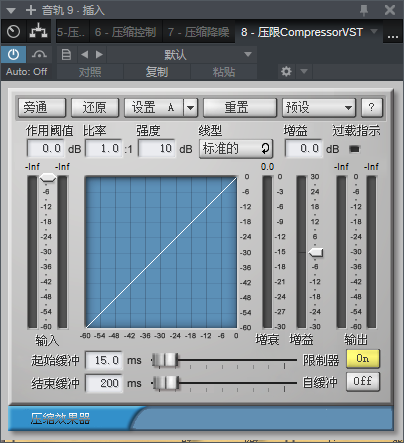Click the 作用阈值 threshold value field
The image size is (404, 443).
pyautogui.click(x=46, y=148)
